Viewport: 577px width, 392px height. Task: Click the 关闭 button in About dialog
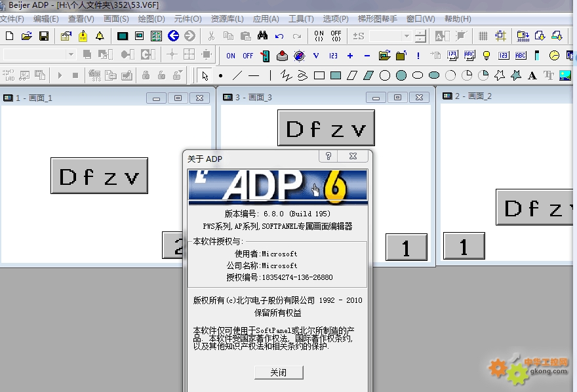tap(279, 372)
